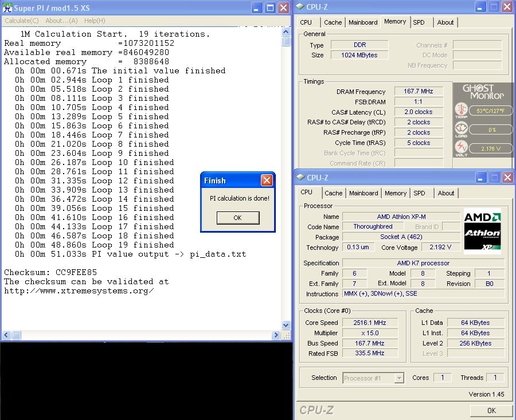Click Super PI vertical scrollbar down arrow
This screenshot has width=516, height=420.
pyautogui.click(x=286, y=325)
